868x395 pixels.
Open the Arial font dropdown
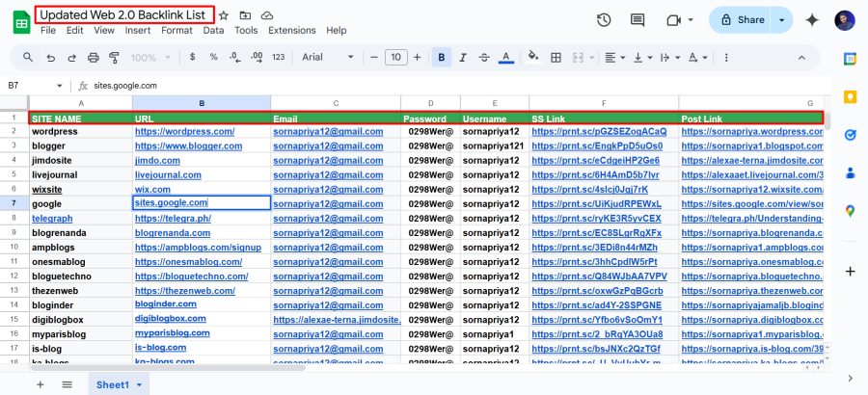pos(328,57)
